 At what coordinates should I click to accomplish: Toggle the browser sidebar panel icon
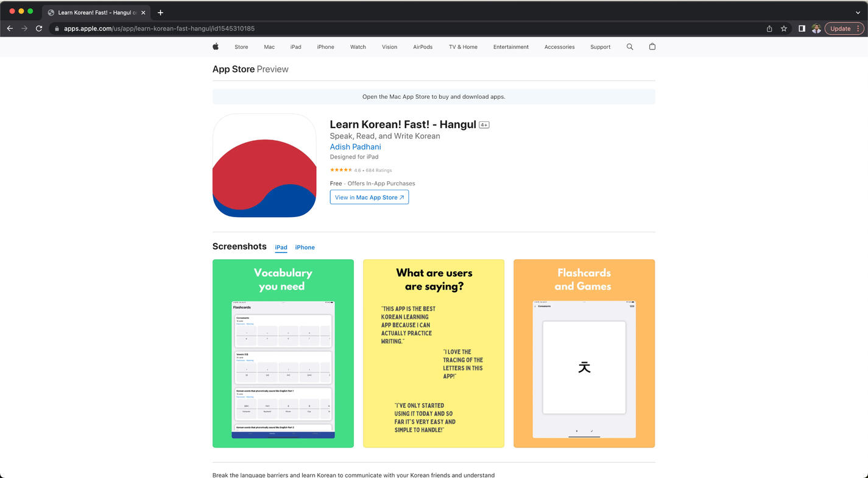click(x=802, y=28)
